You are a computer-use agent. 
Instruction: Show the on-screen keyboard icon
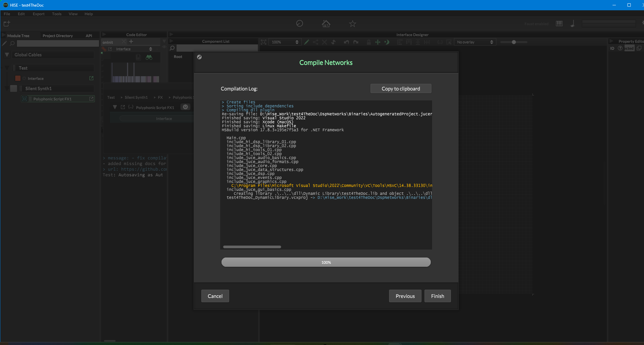click(559, 24)
